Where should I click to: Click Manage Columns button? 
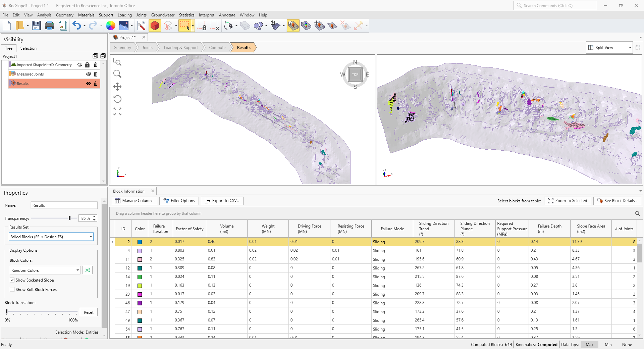[x=134, y=201]
